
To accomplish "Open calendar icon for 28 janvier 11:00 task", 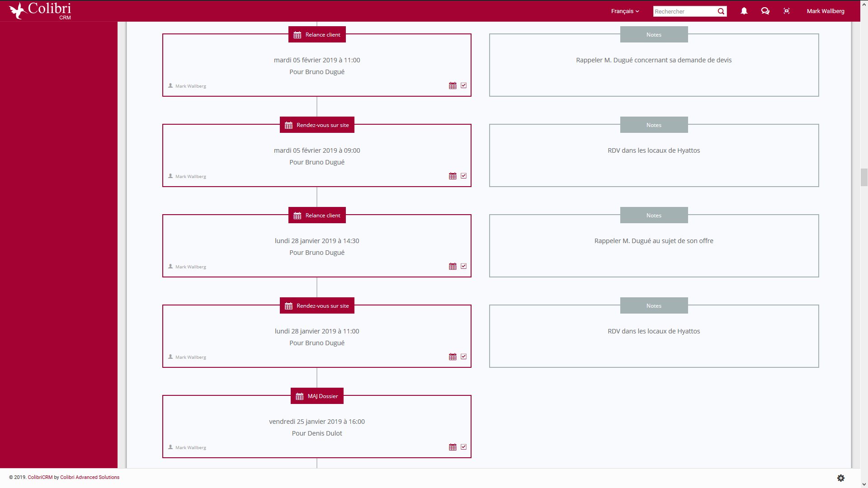I will [x=453, y=357].
